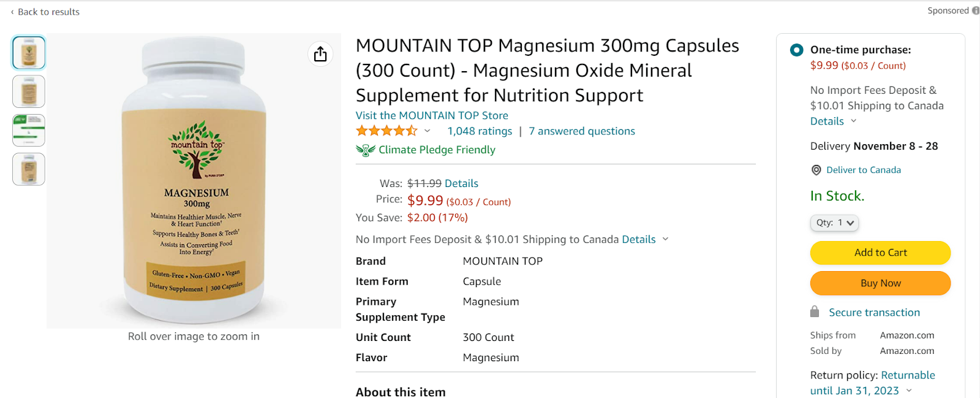Expand the Return policy details chevron
This screenshot has height=398, width=980.
(x=909, y=391)
